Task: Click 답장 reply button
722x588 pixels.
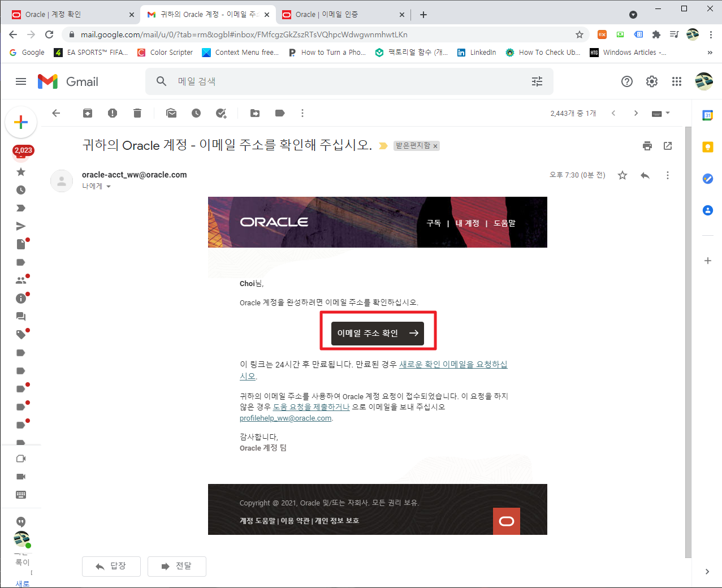Action: [111, 566]
